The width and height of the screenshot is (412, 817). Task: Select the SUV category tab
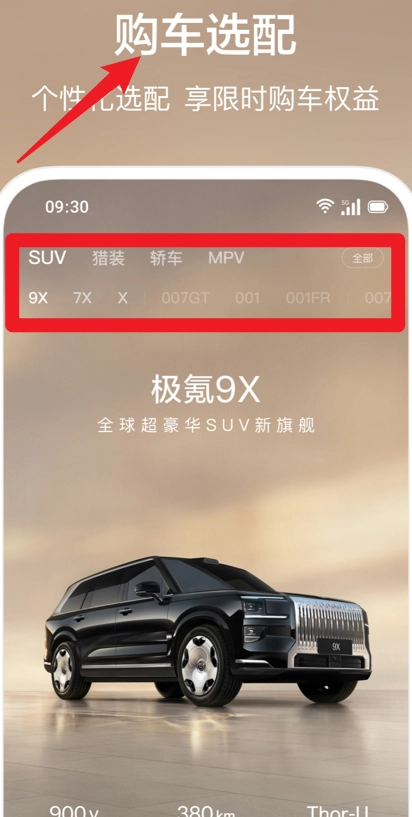47,257
